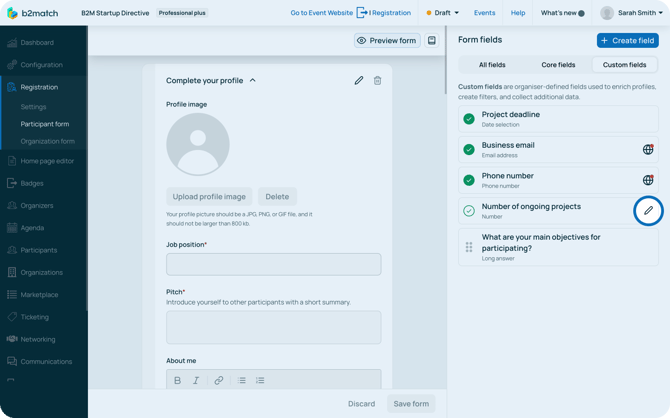This screenshot has height=418, width=670.
Task: Click the Communications chat icon
Action: coord(12,361)
